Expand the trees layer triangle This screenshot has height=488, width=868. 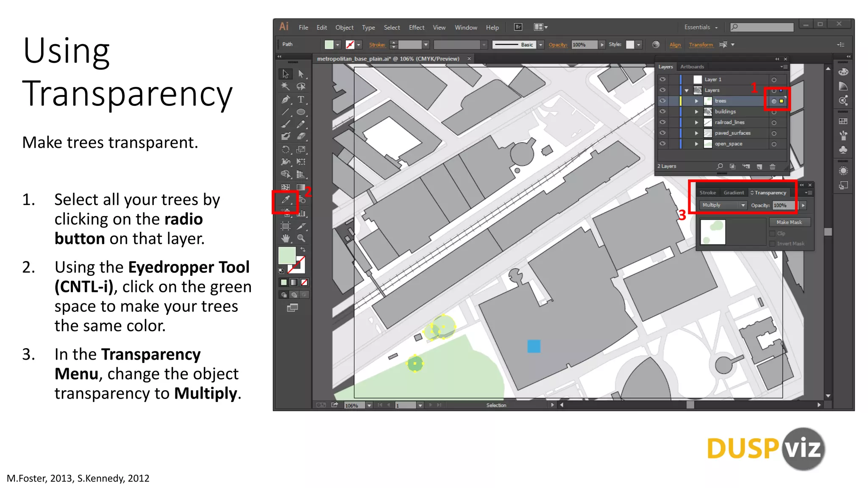[x=696, y=101]
